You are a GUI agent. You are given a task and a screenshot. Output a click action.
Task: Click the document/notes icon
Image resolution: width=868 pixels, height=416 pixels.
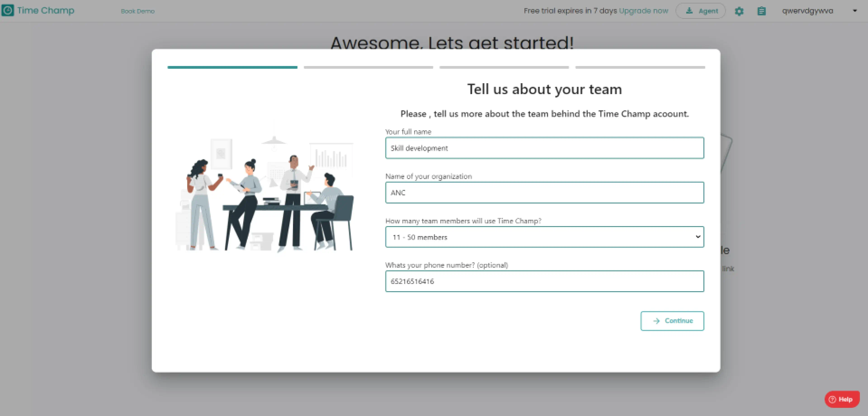(762, 11)
